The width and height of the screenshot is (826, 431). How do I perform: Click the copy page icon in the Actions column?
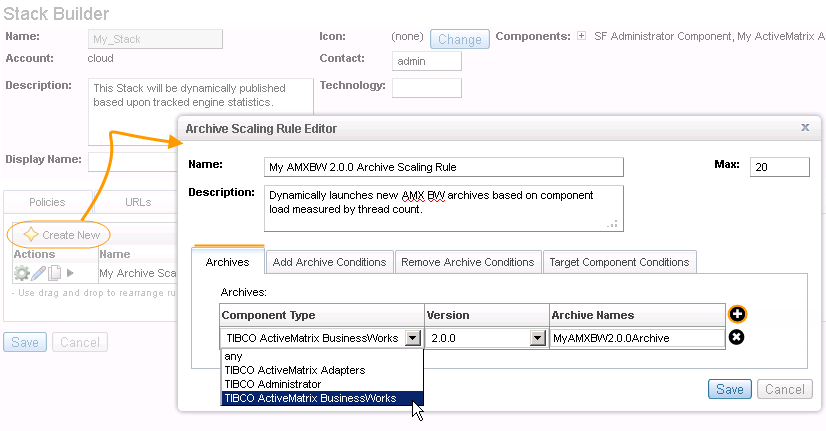tap(54, 273)
